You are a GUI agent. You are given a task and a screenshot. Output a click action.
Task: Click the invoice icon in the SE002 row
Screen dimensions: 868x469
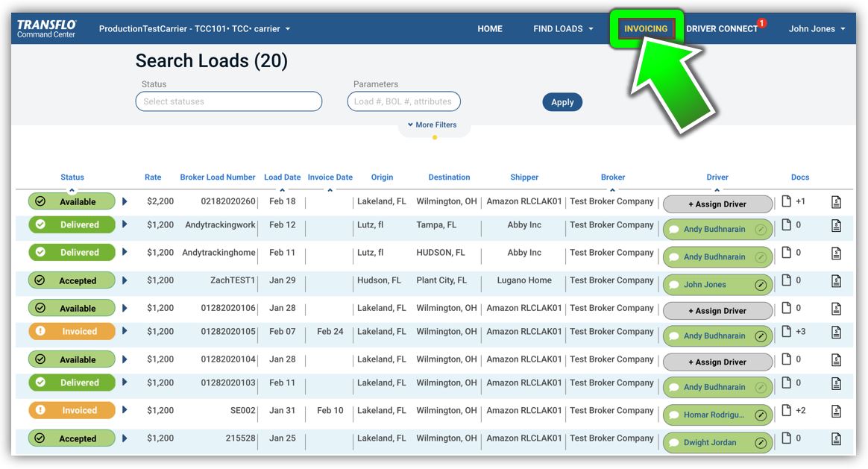(x=837, y=411)
